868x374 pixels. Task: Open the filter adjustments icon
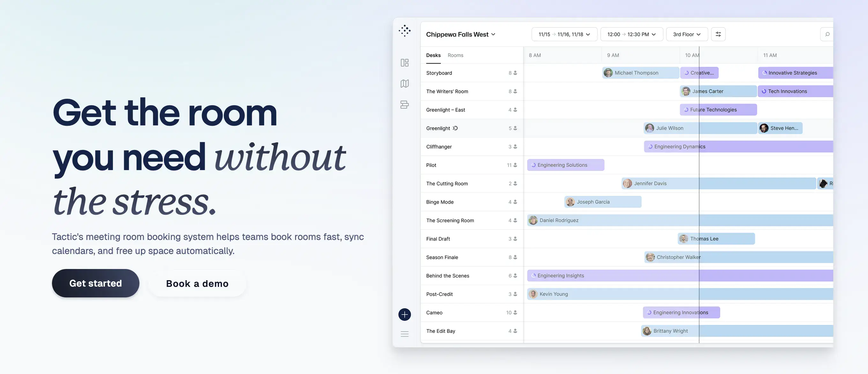click(x=718, y=34)
